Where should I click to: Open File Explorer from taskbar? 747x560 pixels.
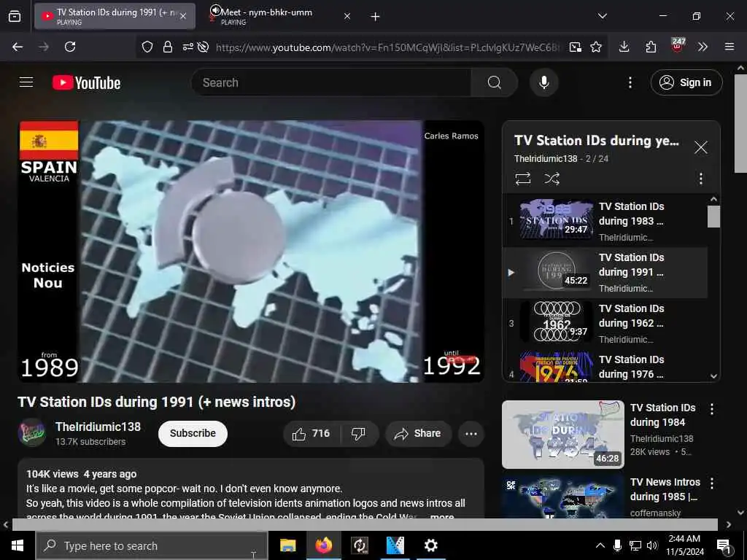tap(287, 545)
